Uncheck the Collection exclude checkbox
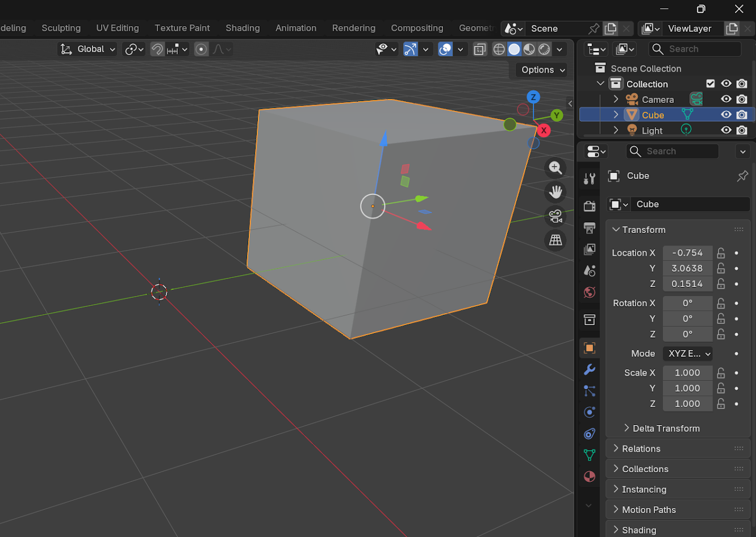The image size is (756, 537). [x=710, y=84]
